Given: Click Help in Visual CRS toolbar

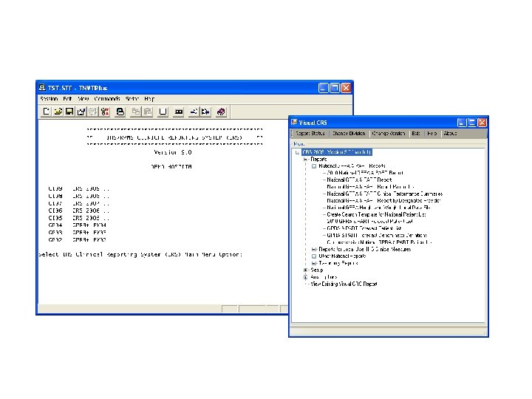Looking at the screenshot, I should [x=432, y=133].
